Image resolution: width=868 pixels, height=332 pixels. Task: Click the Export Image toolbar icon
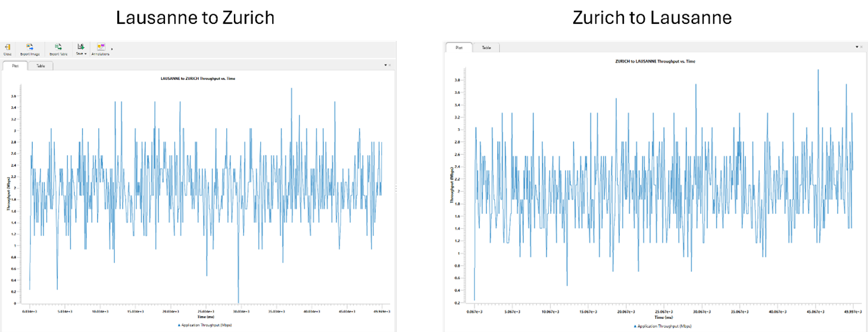[x=29, y=47]
